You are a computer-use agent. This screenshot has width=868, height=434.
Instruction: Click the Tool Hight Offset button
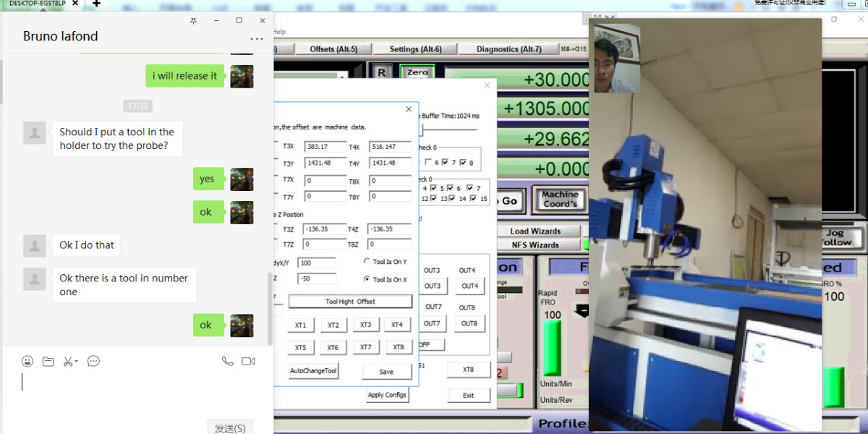[350, 302]
